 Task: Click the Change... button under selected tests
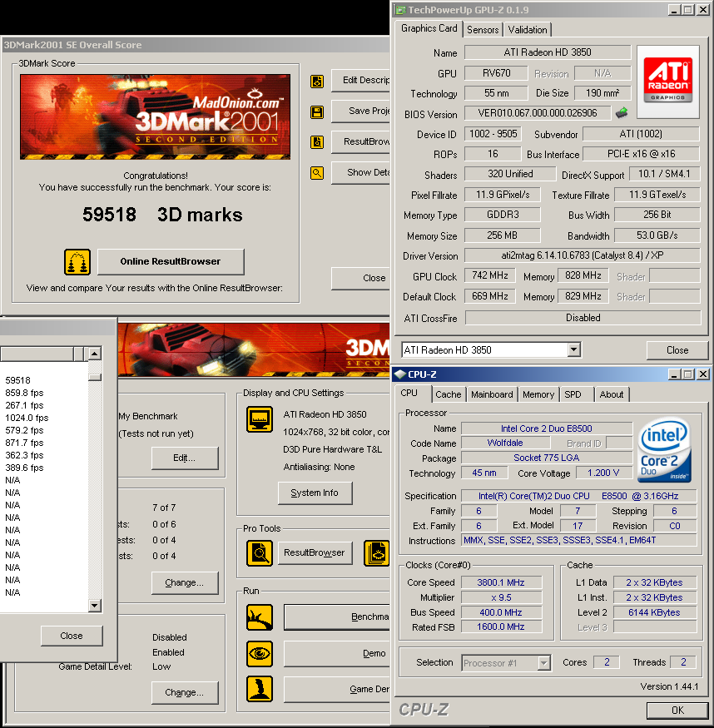(184, 582)
